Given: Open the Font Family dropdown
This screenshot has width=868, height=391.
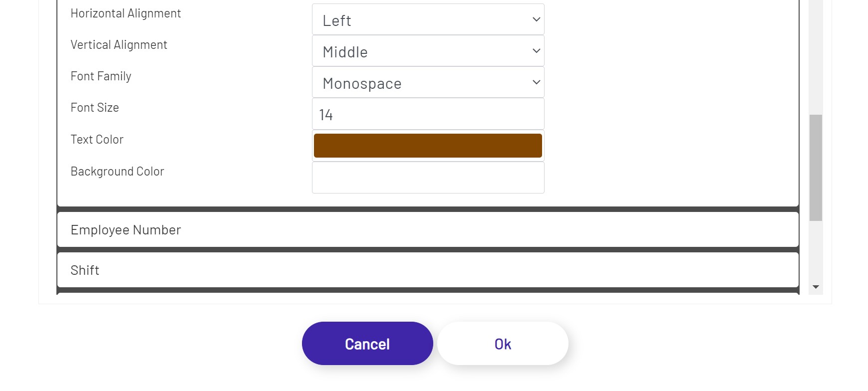Looking at the screenshot, I should tap(428, 82).
